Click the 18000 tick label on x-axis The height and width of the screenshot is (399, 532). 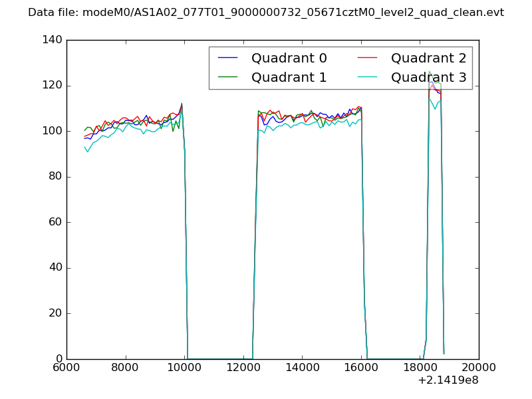(x=420, y=368)
